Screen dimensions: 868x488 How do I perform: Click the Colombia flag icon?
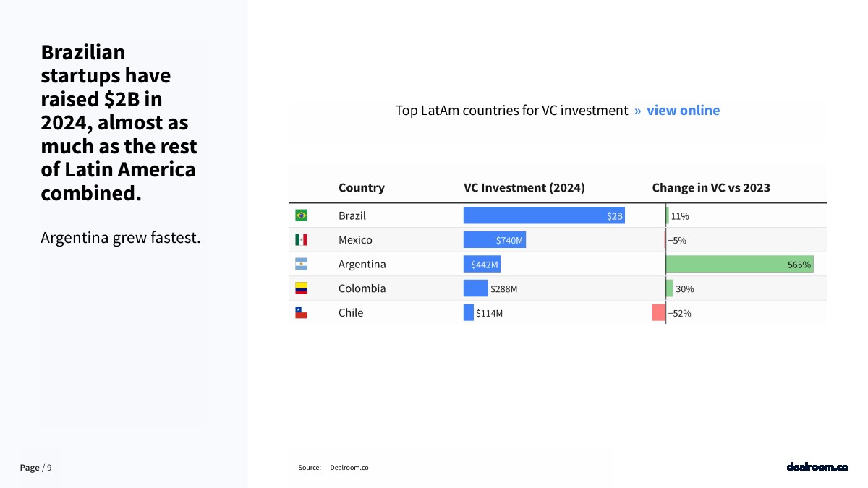302,288
